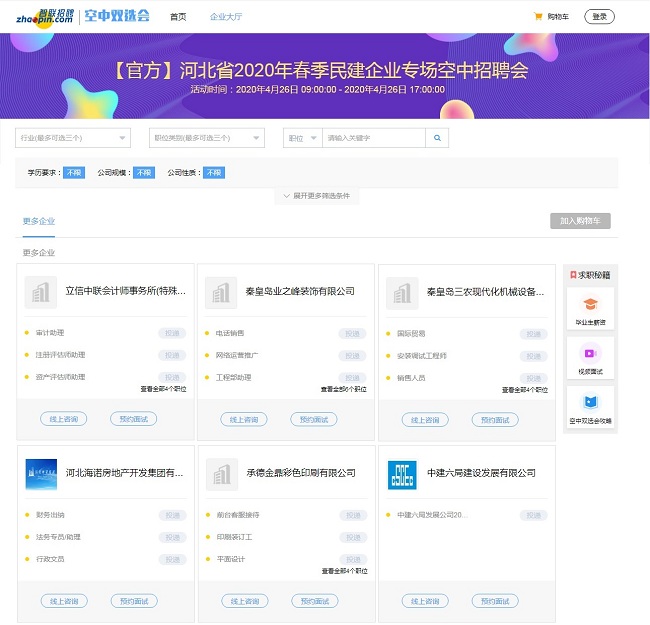This screenshot has width=650, height=625.
Task: Expand 展开更多筛选条件 filters
Action: click(x=317, y=196)
